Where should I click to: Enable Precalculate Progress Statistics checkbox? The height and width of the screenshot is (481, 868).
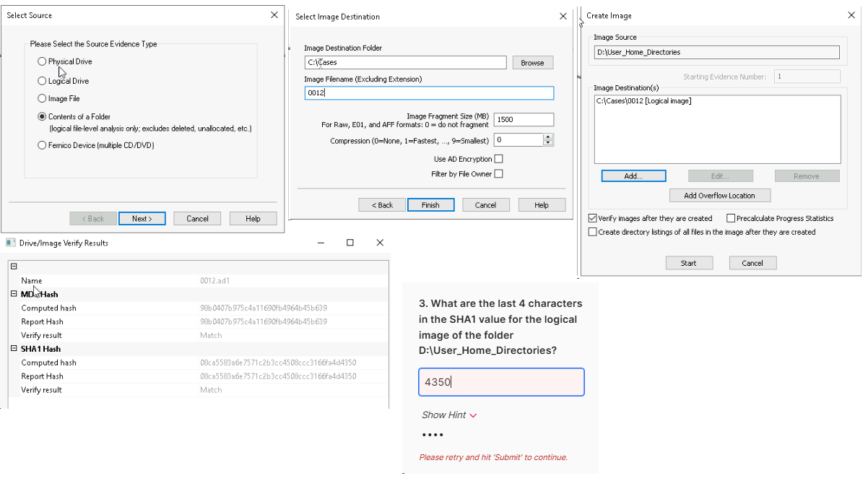pos(731,218)
